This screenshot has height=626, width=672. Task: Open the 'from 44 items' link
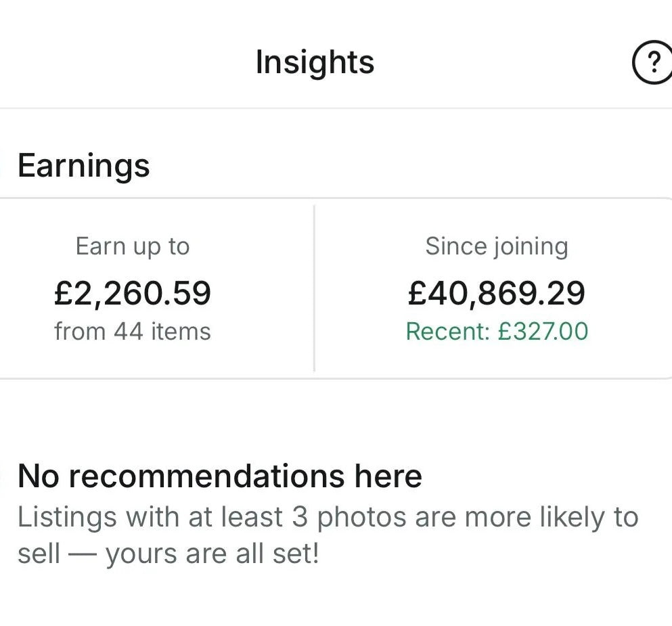[133, 332]
